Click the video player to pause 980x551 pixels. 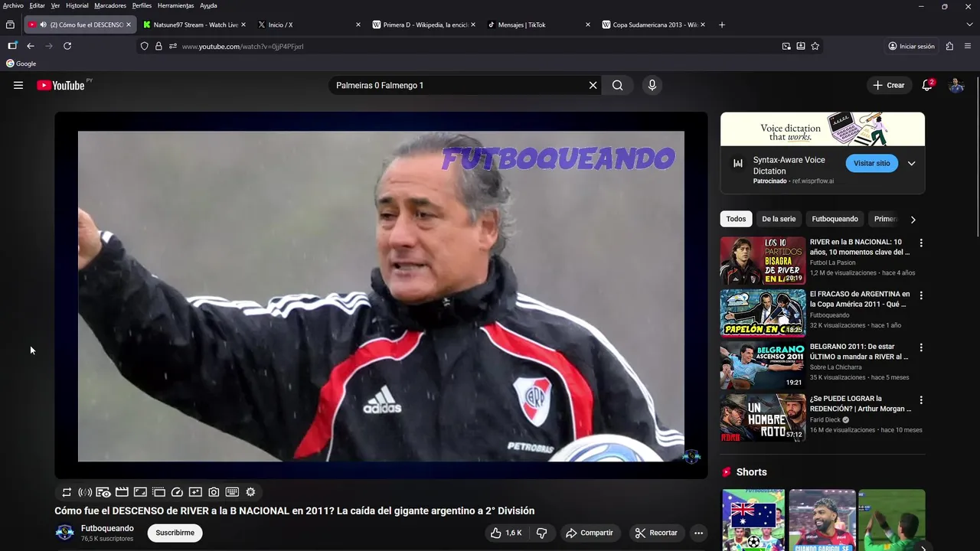tap(381, 296)
